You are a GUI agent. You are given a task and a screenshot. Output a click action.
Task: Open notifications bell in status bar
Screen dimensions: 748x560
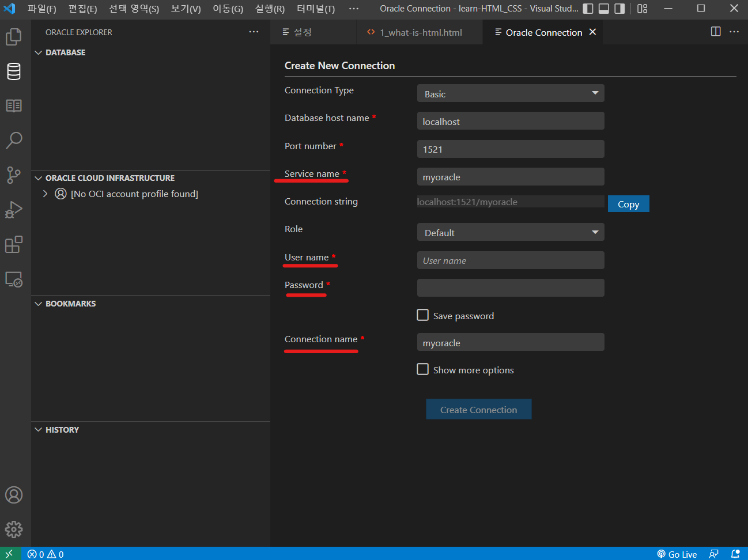point(735,554)
